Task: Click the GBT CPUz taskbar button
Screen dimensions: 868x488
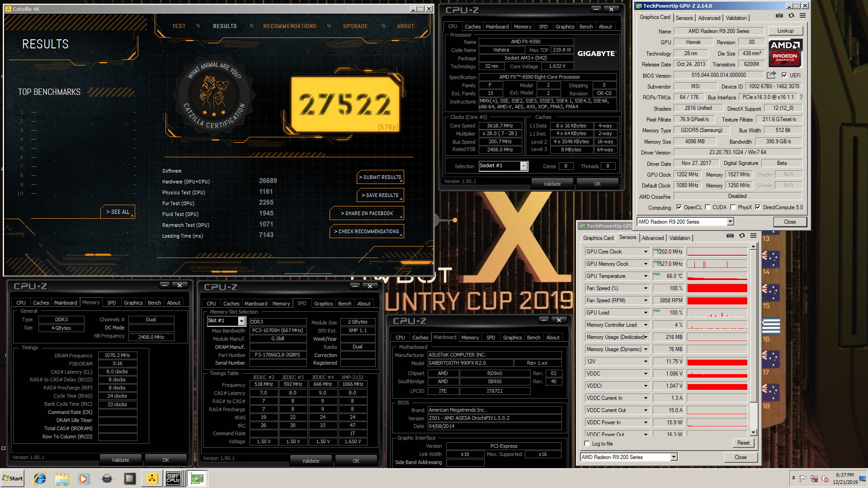Action: [x=174, y=479]
